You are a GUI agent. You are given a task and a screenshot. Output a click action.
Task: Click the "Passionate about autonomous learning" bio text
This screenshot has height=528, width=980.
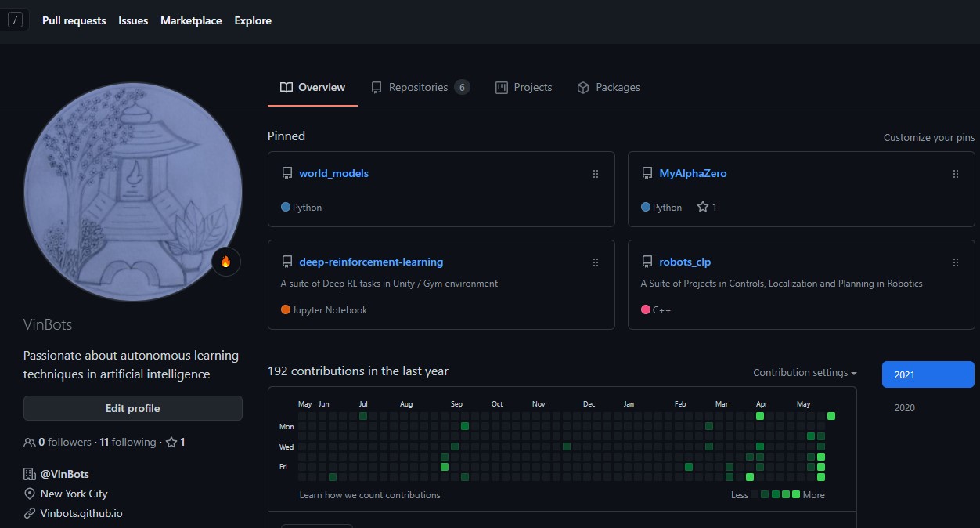[132, 365]
